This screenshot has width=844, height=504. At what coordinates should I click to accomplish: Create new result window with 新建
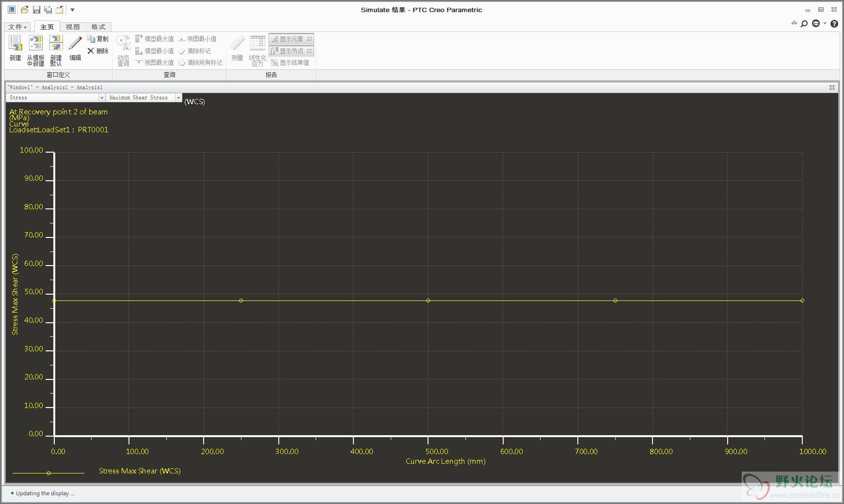pyautogui.click(x=16, y=48)
